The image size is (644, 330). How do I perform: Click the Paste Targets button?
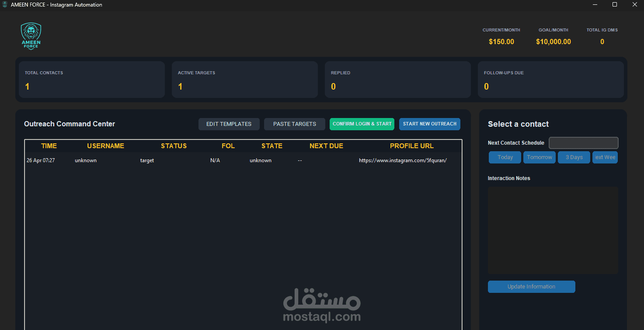click(x=295, y=124)
